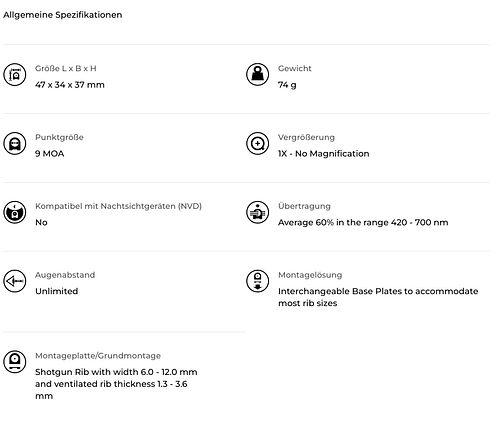Click the base plate (Montageplatte) icon
500x441 pixels.
[15, 362]
